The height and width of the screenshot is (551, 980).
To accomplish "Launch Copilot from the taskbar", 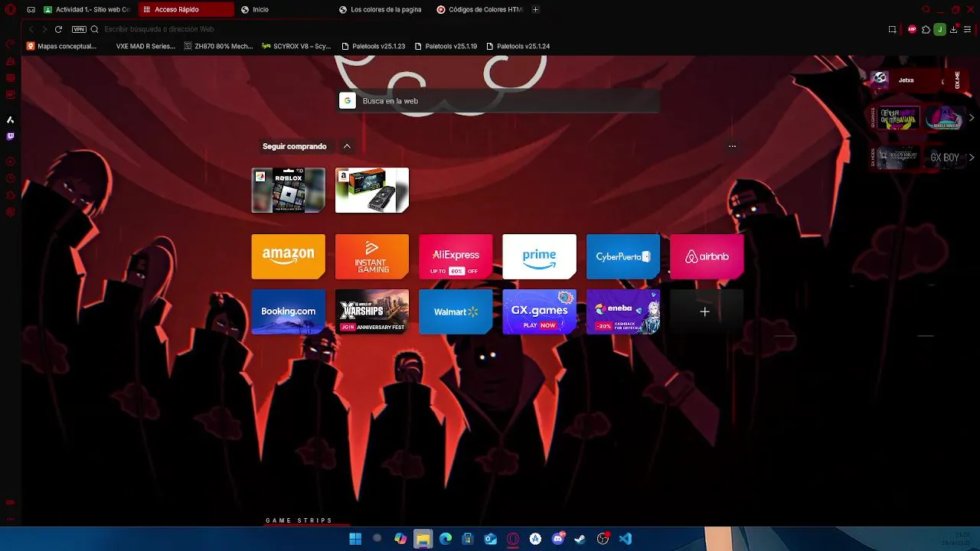I will (400, 539).
